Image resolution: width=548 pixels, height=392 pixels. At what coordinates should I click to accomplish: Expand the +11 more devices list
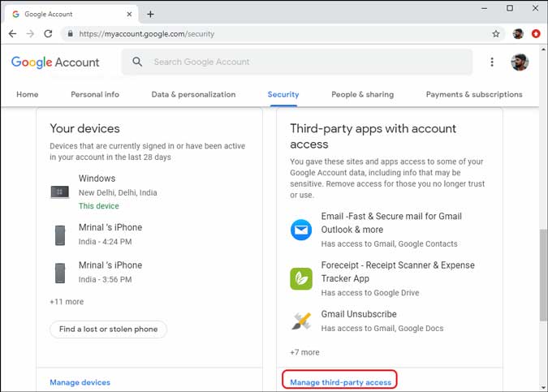[67, 302]
